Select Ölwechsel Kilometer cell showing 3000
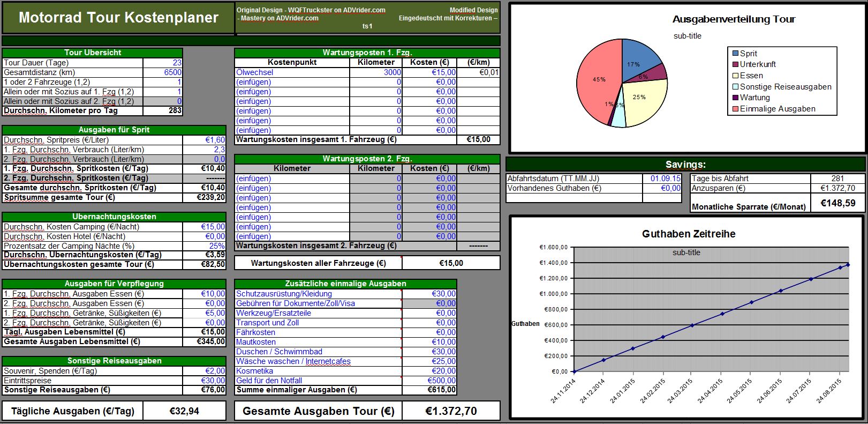 (x=376, y=72)
